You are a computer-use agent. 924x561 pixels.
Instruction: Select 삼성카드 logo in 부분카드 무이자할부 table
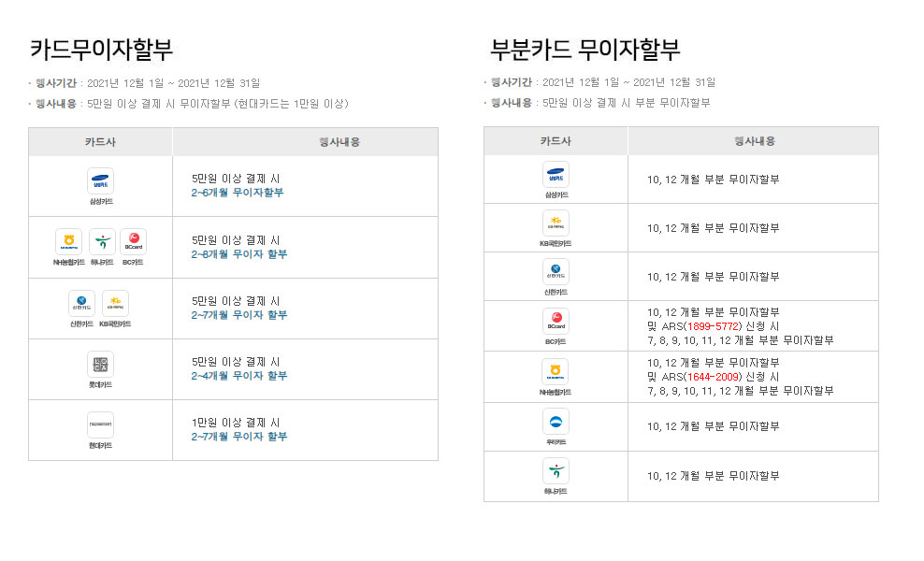[x=556, y=175]
